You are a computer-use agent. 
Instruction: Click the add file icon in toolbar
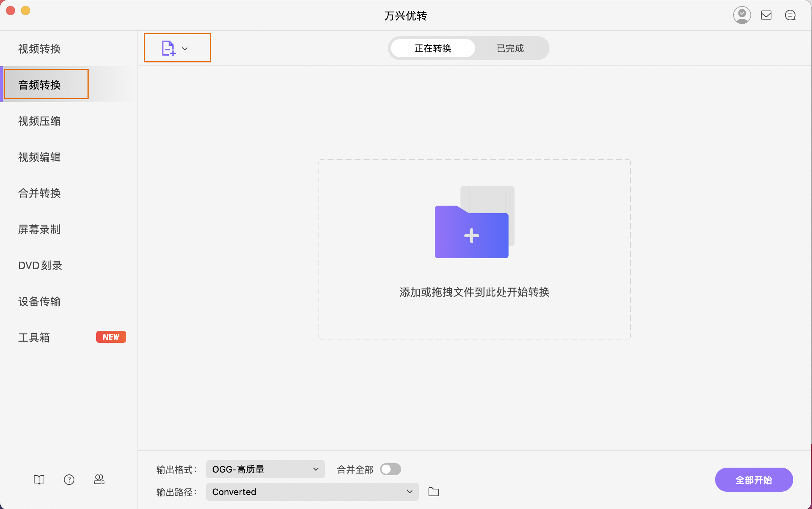169,48
